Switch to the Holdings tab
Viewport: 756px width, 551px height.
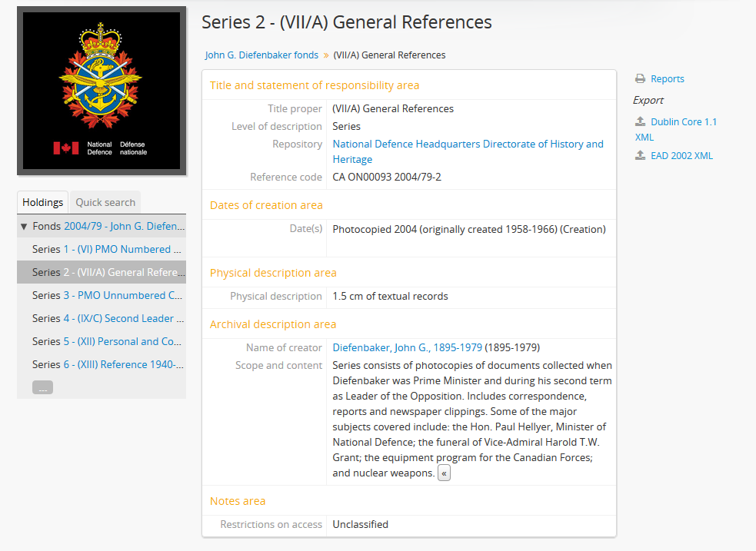coord(42,201)
